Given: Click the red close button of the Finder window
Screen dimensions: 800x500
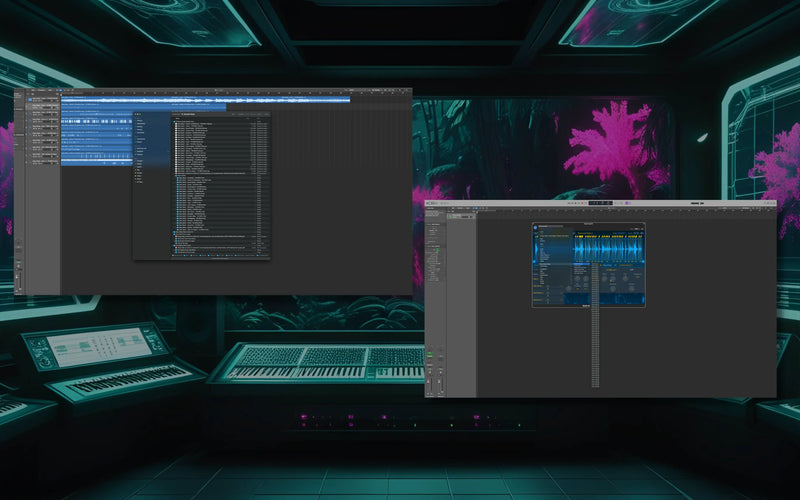Looking at the screenshot, I should [137, 115].
